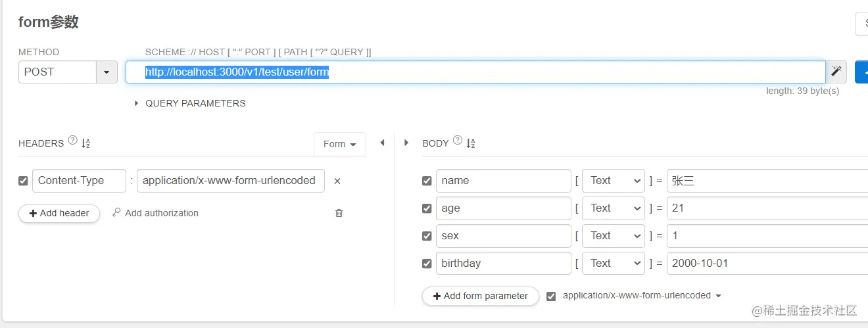The width and height of the screenshot is (868, 328).
Task: Collapse body panel with right arrow
Action: (x=406, y=143)
